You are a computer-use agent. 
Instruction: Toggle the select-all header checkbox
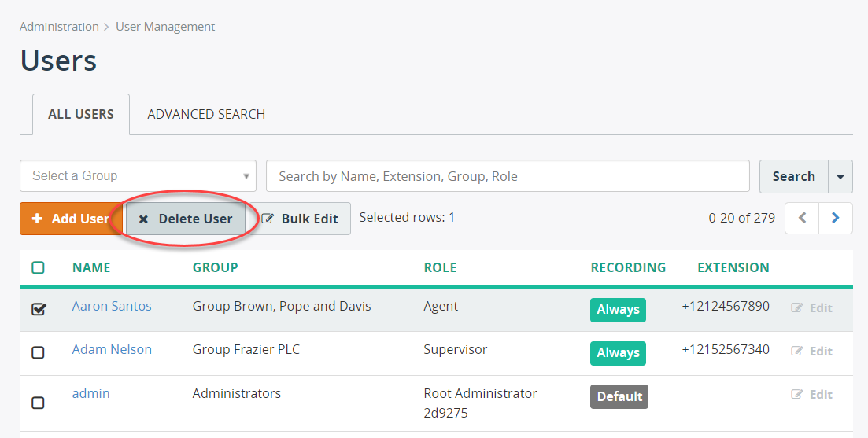click(38, 267)
